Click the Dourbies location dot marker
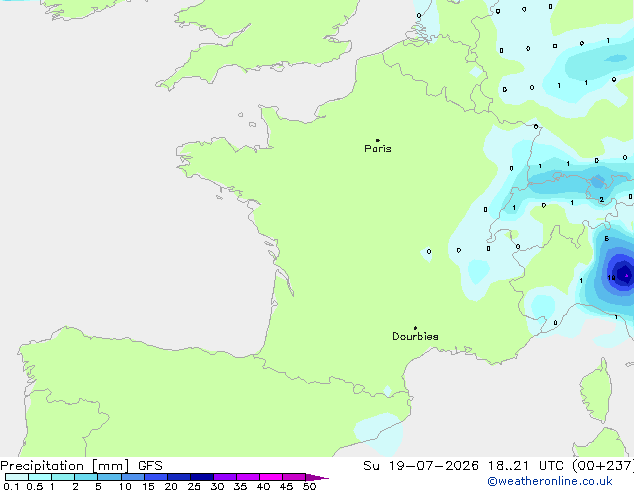 [x=415, y=328]
